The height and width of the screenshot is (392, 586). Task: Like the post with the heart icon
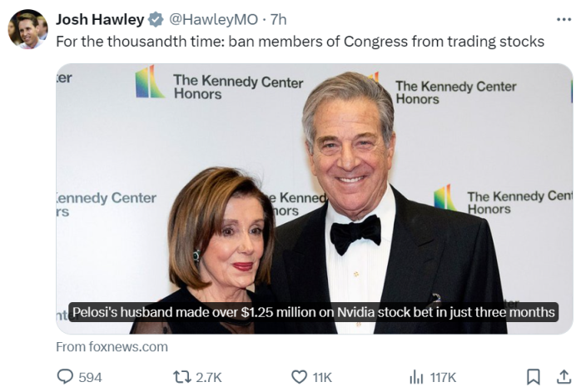(299, 377)
